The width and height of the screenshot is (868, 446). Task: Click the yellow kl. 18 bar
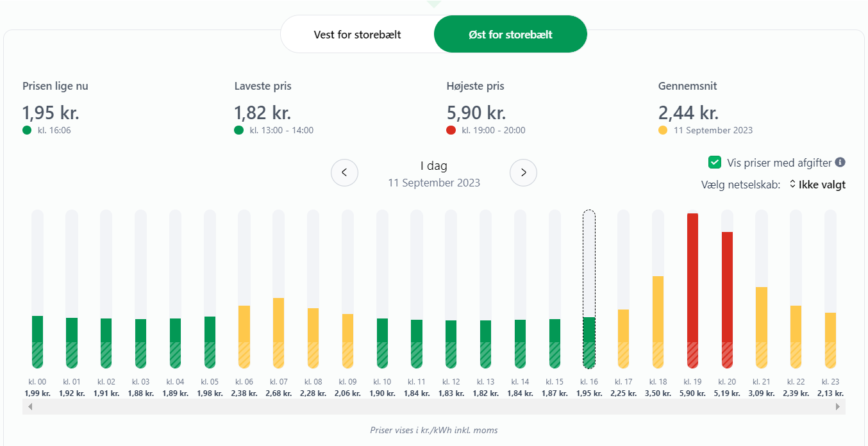pyautogui.click(x=658, y=320)
